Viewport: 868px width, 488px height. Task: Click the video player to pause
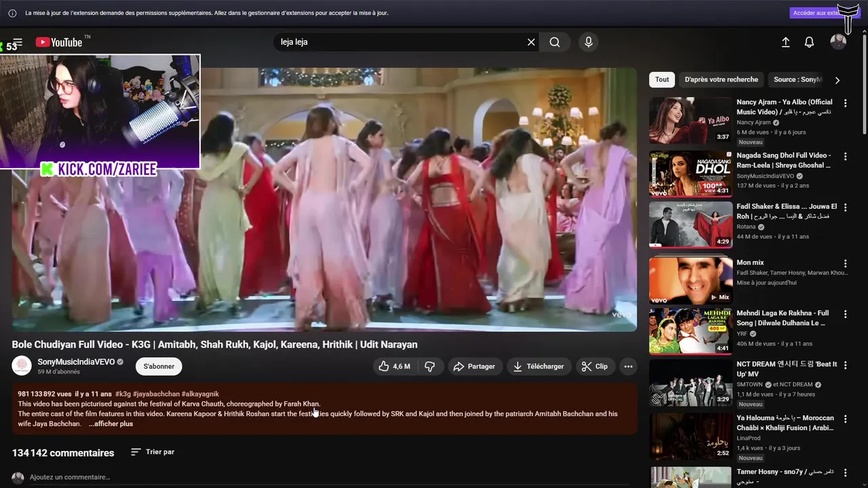(x=324, y=199)
